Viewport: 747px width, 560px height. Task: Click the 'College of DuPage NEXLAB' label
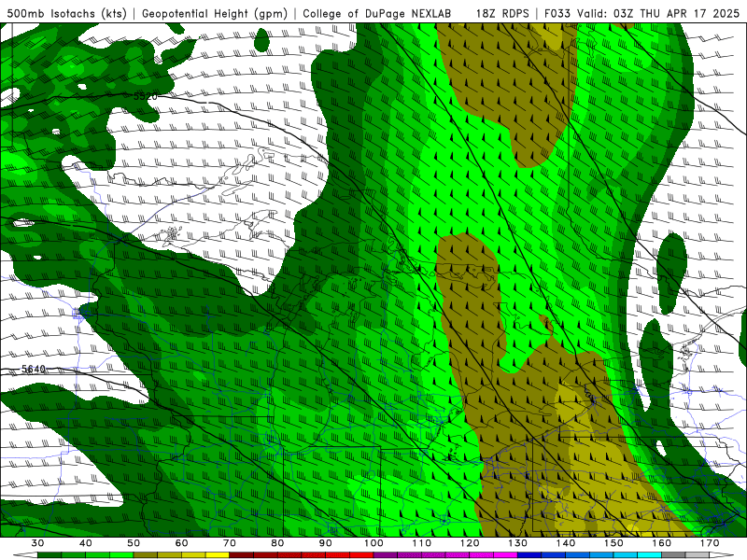point(377,13)
